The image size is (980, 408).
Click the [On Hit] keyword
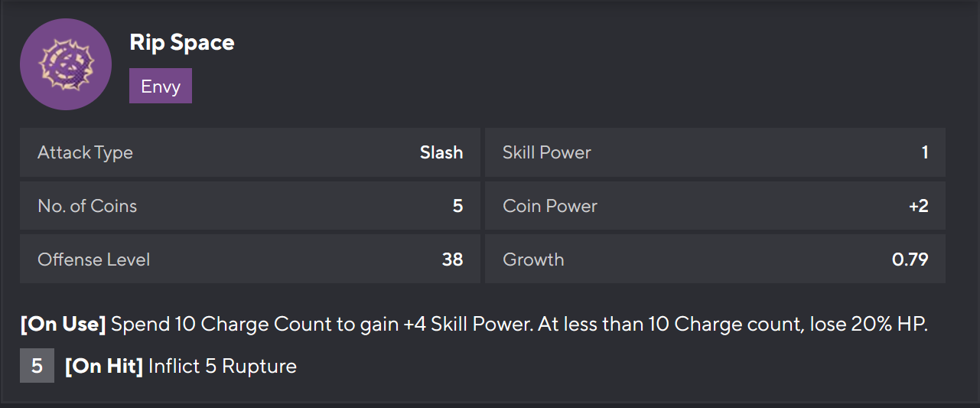(104, 366)
